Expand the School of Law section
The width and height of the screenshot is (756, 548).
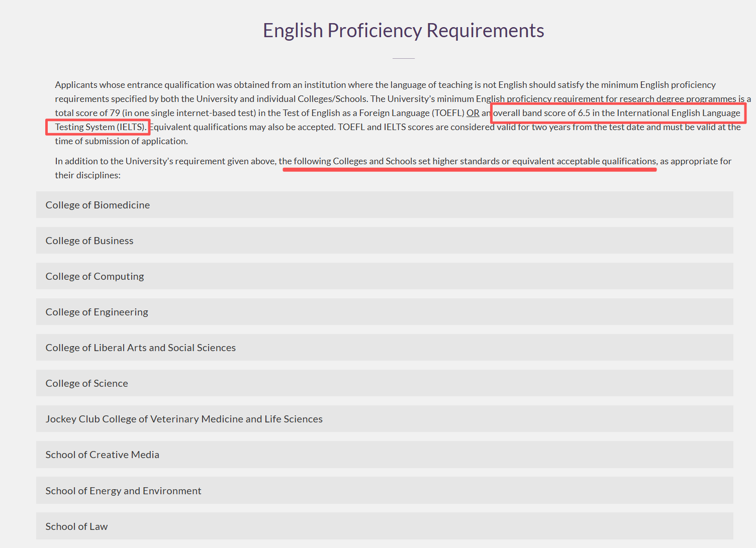385,526
